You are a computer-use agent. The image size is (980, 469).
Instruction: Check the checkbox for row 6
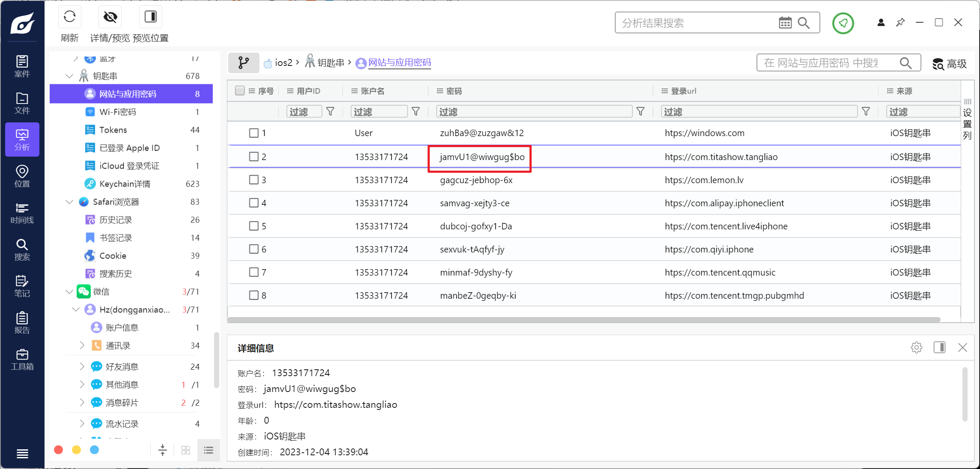254,249
